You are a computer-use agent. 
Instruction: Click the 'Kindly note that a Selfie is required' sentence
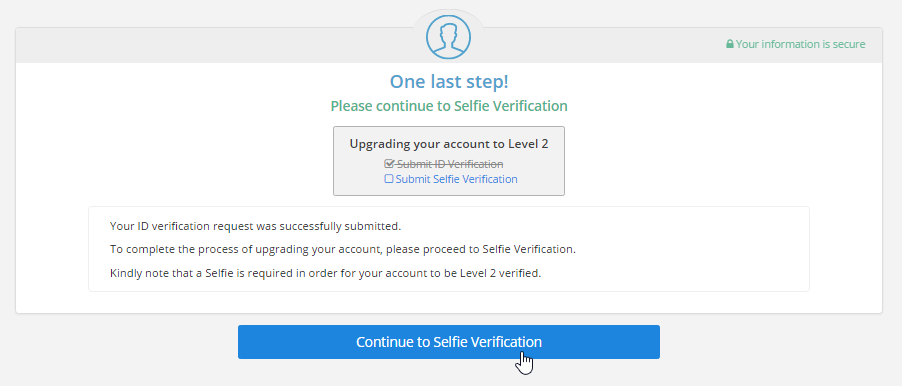[x=326, y=273]
